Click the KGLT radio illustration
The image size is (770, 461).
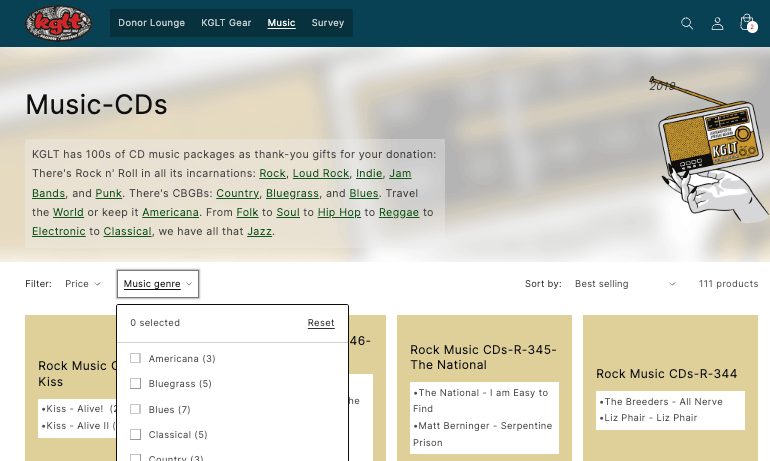[710, 150]
